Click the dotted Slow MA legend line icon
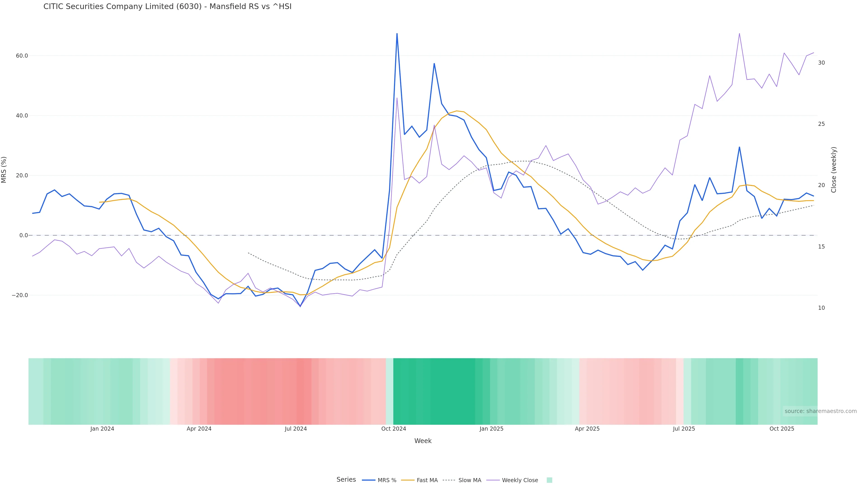 449,480
